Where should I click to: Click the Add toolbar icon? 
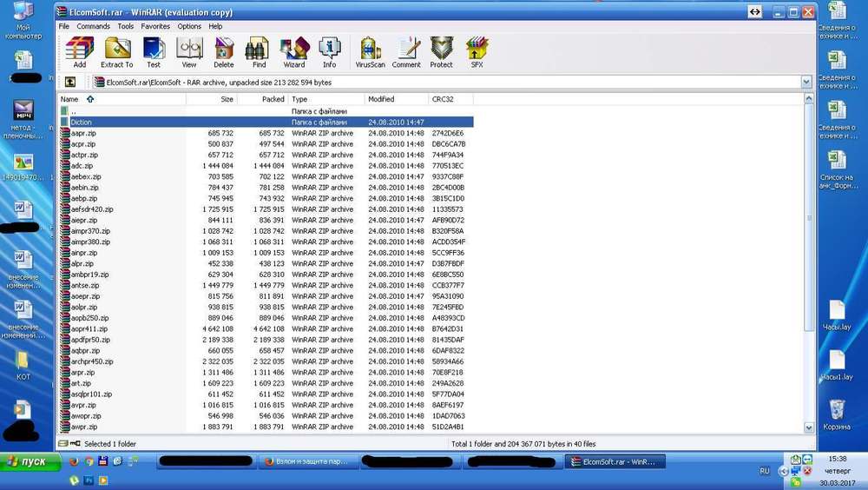click(79, 50)
